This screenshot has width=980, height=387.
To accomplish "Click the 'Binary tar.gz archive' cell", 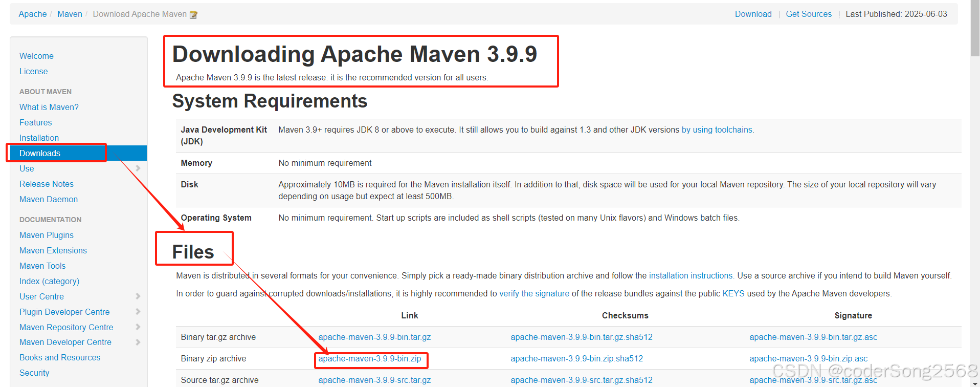I will (218, 337).
